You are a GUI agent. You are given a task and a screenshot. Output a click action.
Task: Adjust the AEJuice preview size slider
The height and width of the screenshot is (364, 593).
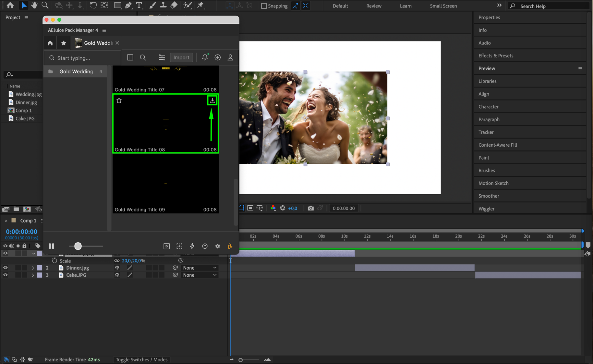coord(78,246)
